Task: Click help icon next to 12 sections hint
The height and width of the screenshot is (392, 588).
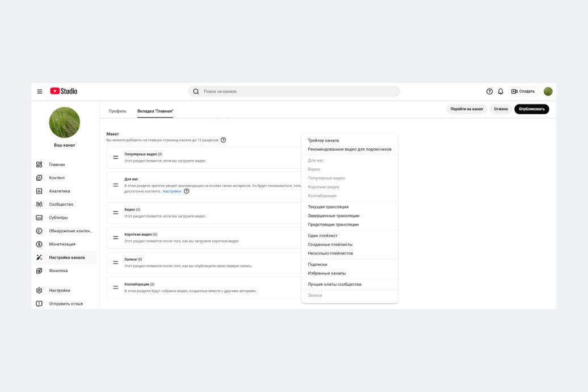Action: (223, 140)
